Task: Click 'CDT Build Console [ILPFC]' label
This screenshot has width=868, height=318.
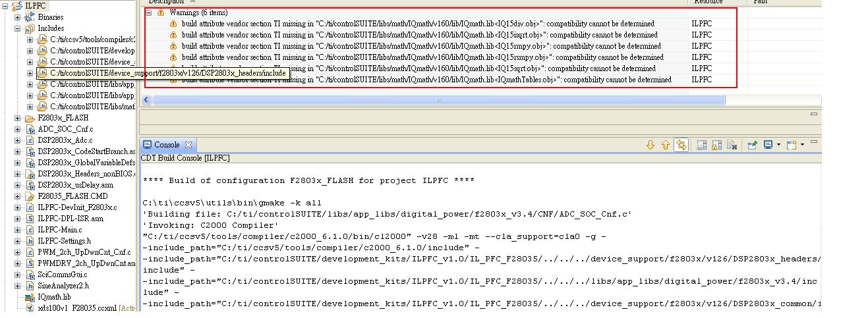Action: tap(185, 158)
